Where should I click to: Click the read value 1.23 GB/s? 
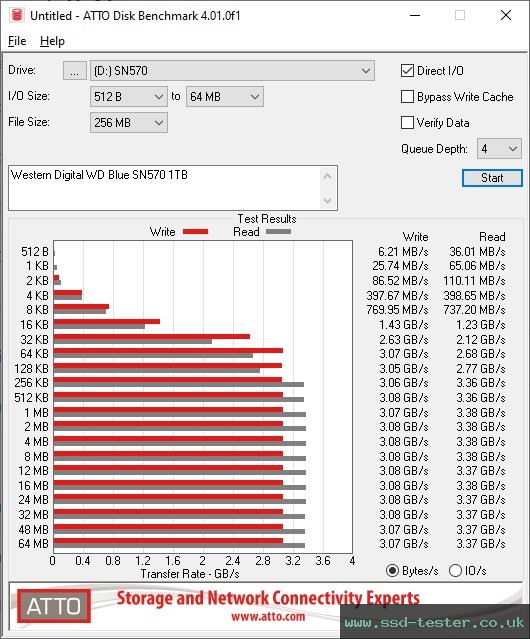[x=481, y=325]
